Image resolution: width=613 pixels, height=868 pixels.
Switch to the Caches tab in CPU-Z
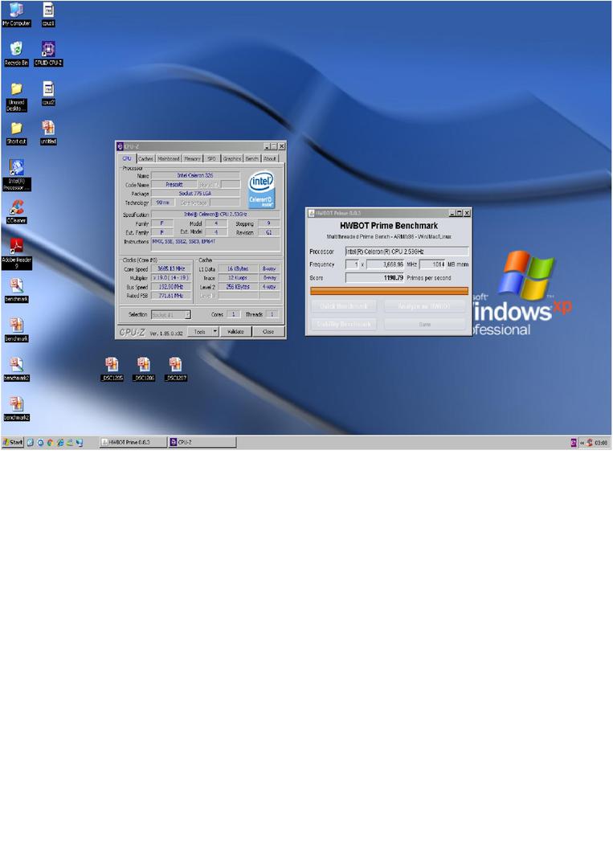click(x=145, y=158)
